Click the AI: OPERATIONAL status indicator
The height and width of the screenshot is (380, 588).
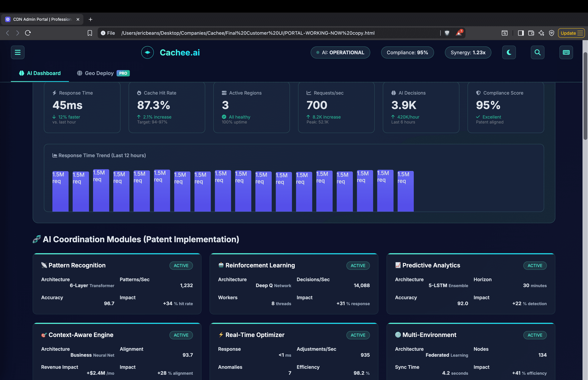340,52
